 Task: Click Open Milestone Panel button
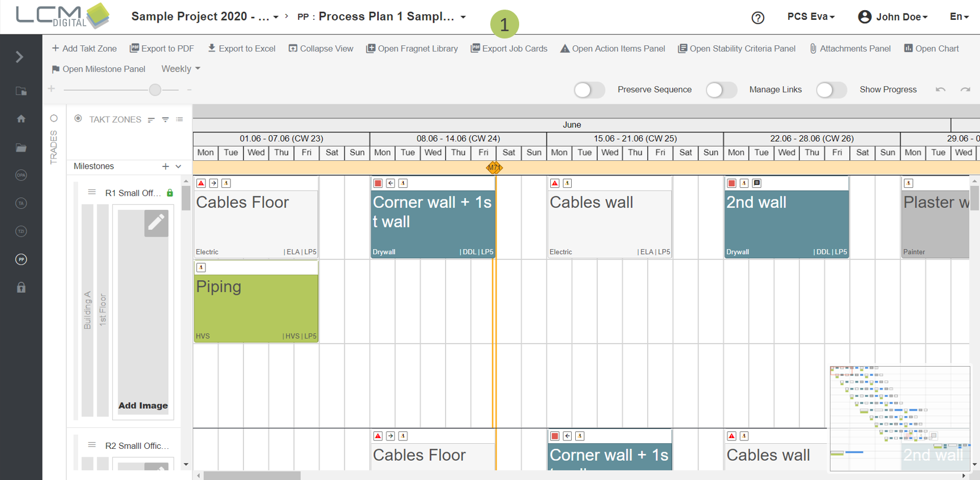[x=98, y=69]
